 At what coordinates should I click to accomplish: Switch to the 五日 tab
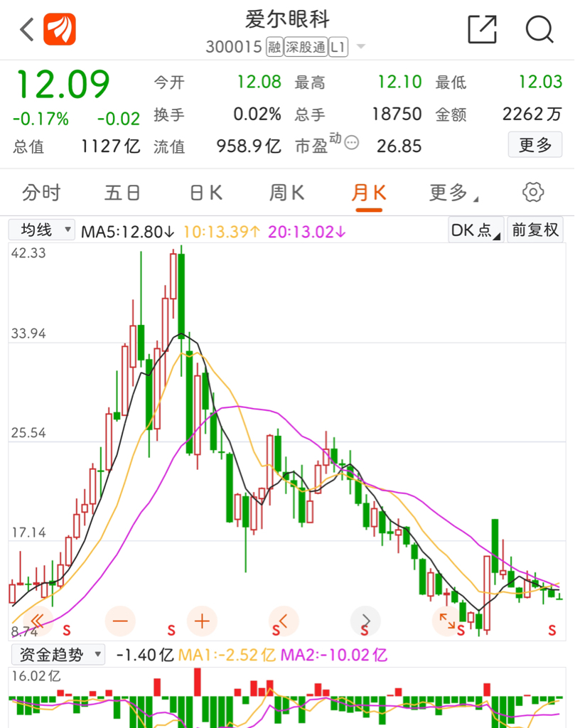(122, 192)
